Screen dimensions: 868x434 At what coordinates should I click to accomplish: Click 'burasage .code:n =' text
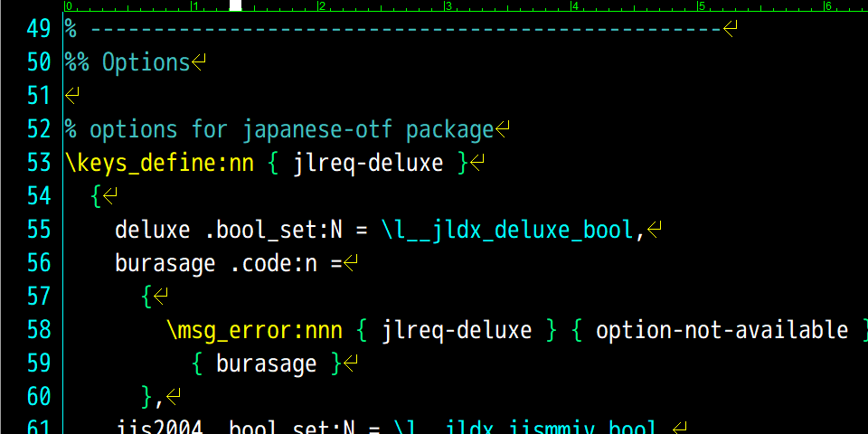pyautogui.click(x=229, y=263)
